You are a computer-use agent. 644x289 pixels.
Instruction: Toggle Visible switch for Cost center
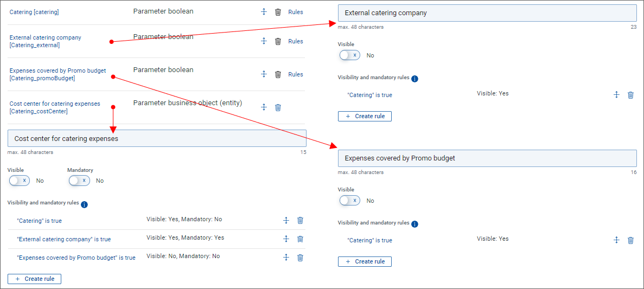tap(19, 181)
